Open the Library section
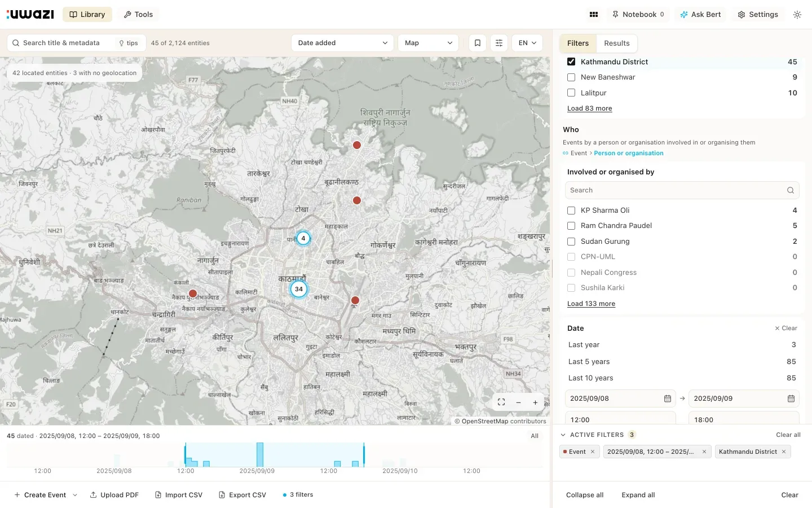Image resolution: width=812 pixels, height=508 pixels. (x=87, y=15)
